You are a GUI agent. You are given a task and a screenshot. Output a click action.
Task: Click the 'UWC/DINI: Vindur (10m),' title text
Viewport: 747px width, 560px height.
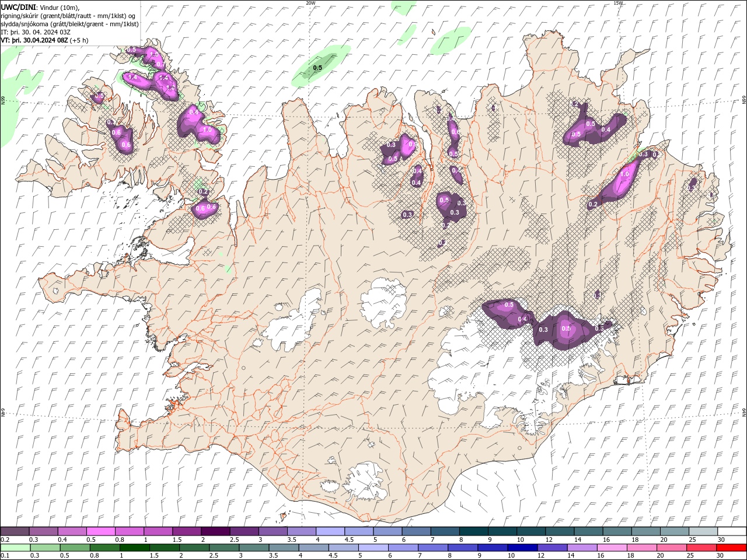tap(40, 7)
